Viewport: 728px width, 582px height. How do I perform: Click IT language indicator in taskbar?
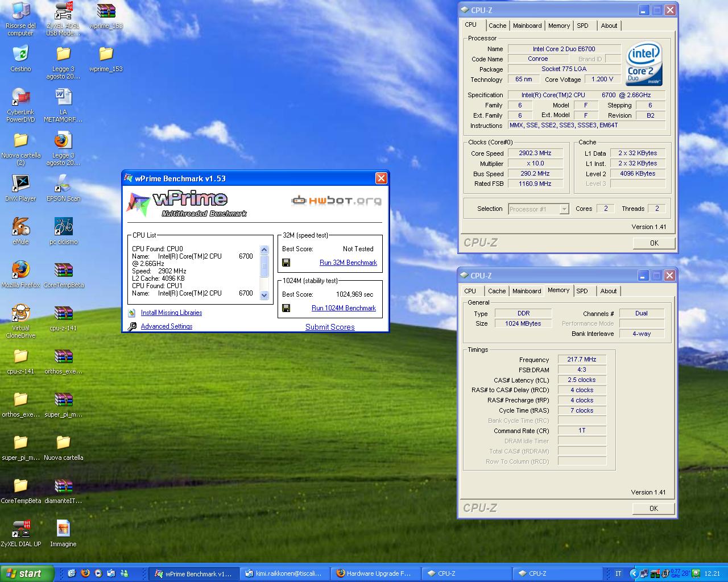click(618, 573)
